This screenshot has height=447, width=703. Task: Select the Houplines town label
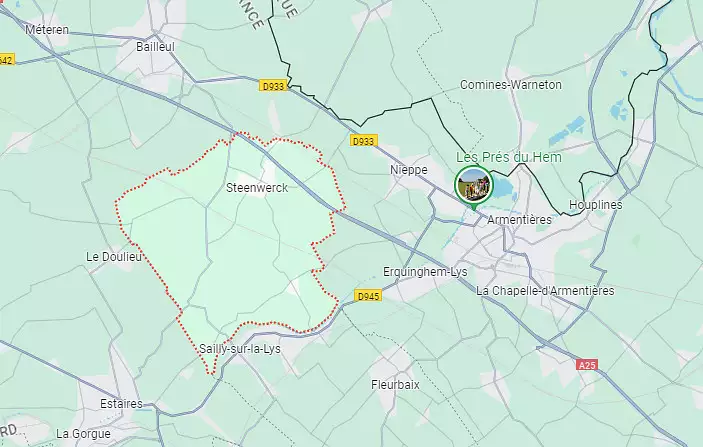pyautogui.click(x=595, y=205)
